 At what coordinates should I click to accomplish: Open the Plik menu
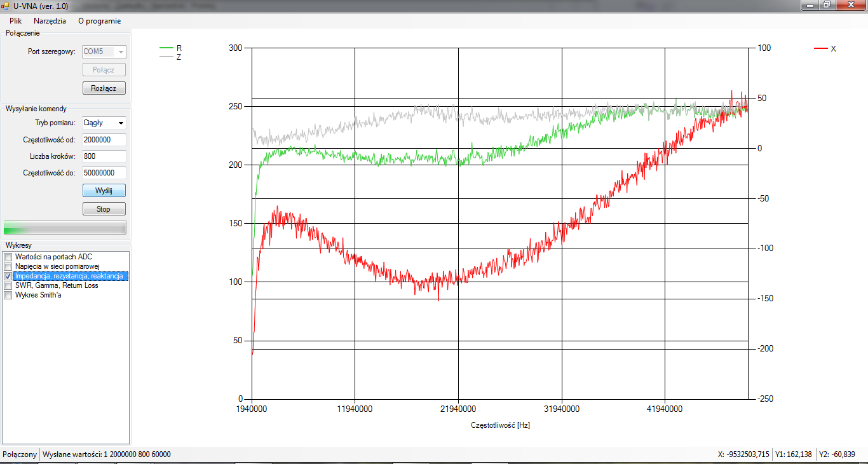[15, 20]
